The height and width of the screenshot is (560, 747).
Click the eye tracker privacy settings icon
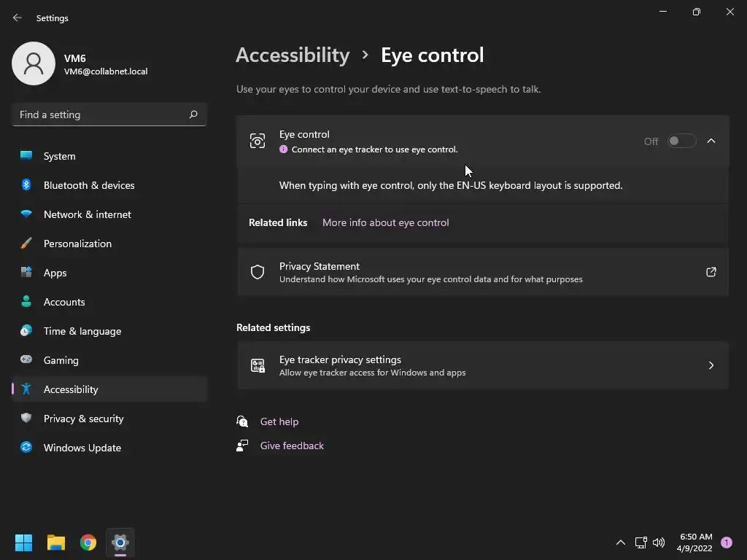point(258,365)
